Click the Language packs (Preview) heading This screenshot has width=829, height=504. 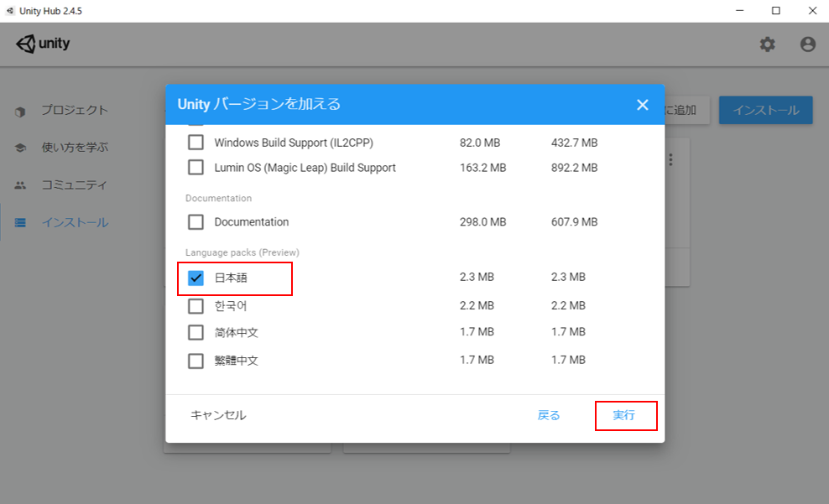pos(242,252)
